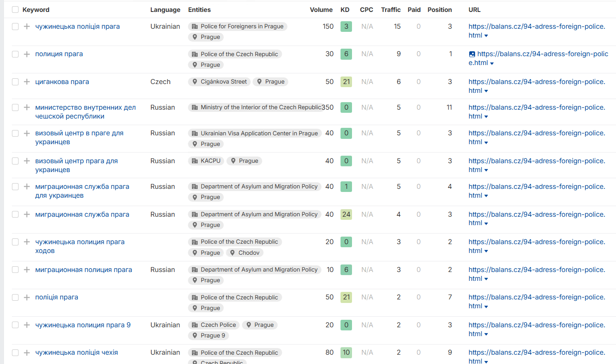Sort the table by the Volume column header
616x364 pixels.
coord(321,10)
